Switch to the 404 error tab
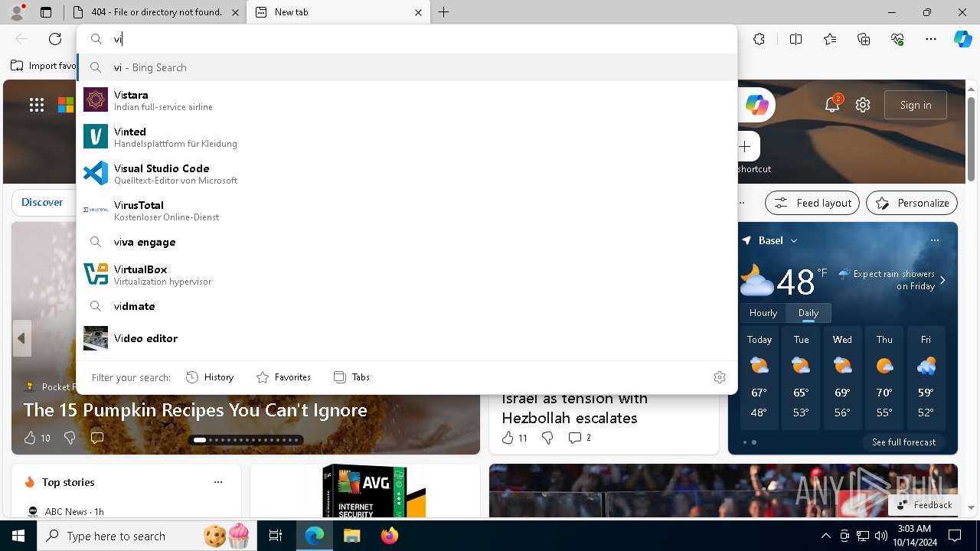The height and width of the screenshot is (551, 980). (x=156, y=12)
